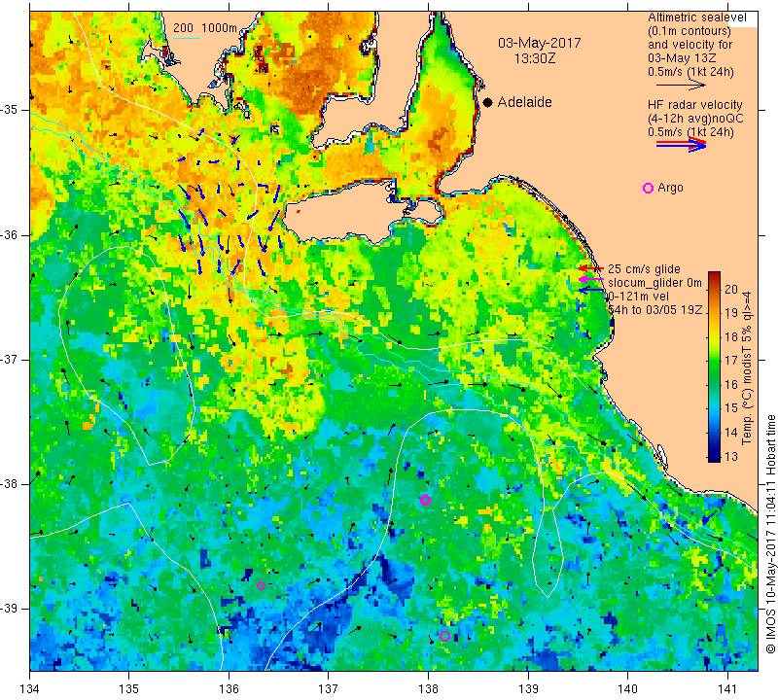Select the longitude axis label '138'
Viewport: 778px width, 700px height.
pyautogui.click(x=428, y=689)
